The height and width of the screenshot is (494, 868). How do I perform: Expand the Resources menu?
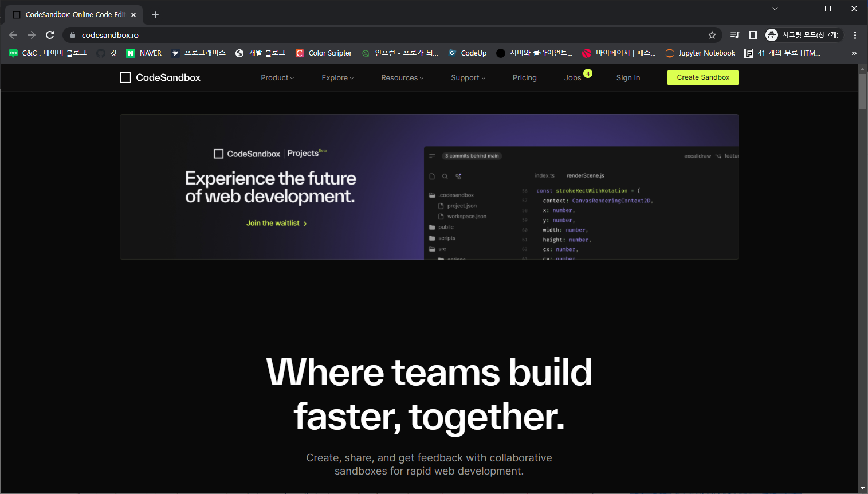tap(402, 77)
